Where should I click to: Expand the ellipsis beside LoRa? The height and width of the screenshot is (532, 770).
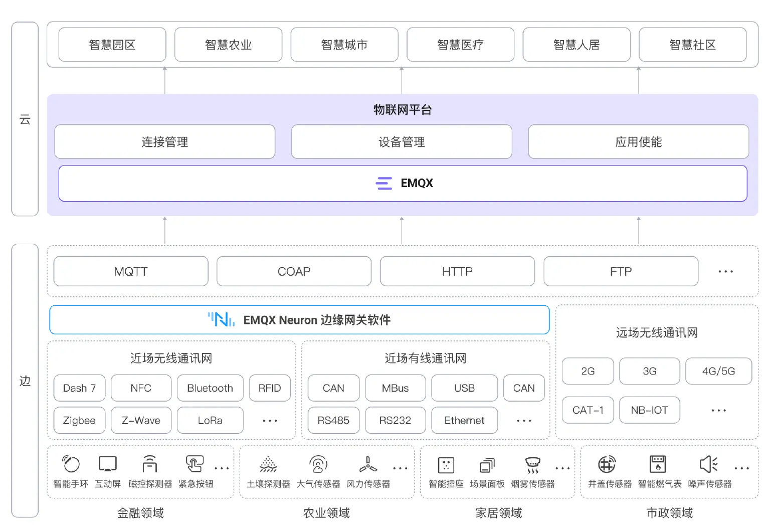click(x=270, y=421)
